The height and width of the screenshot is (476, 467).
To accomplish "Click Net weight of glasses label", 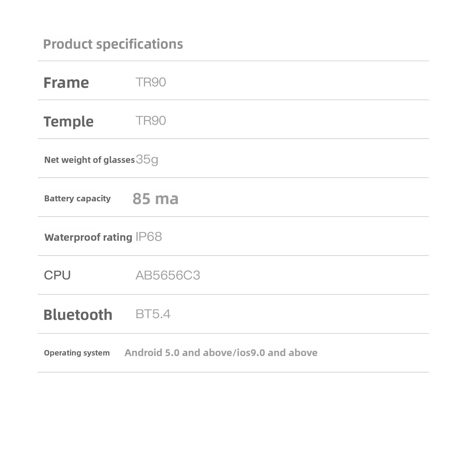I will click(x=90, y=160).
